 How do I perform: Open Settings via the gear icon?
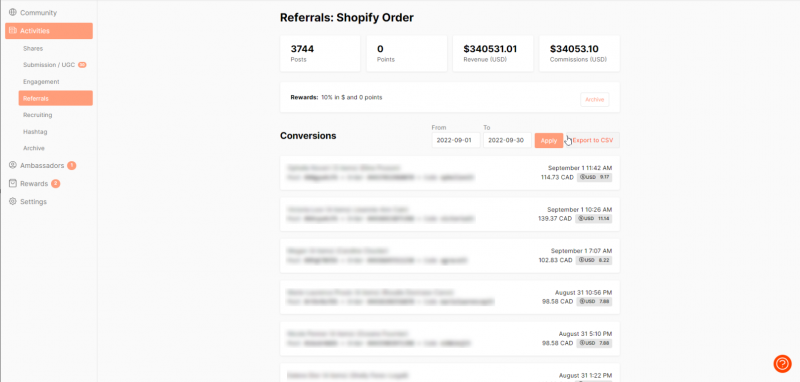(x=13, y=201)
